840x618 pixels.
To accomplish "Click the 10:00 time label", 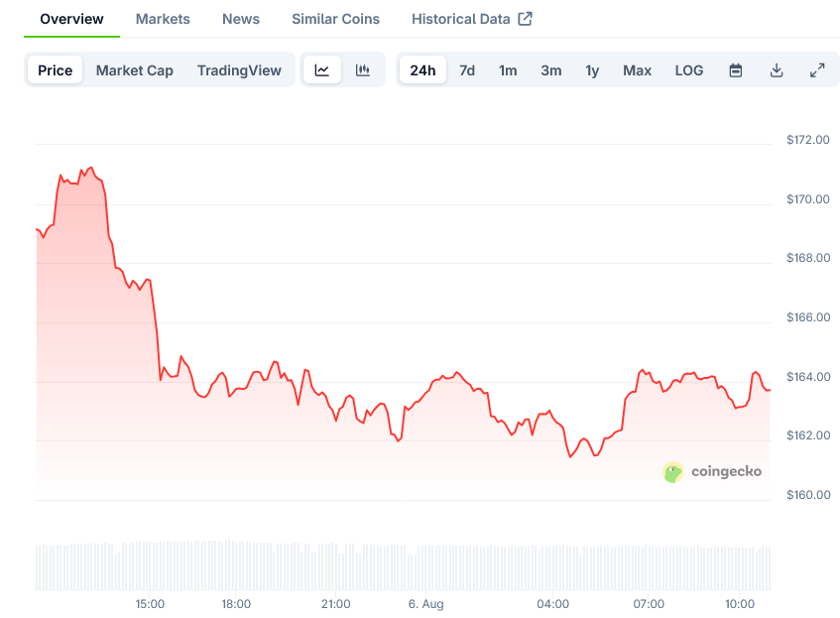I will pyautogui.click(x=740, y=604).
